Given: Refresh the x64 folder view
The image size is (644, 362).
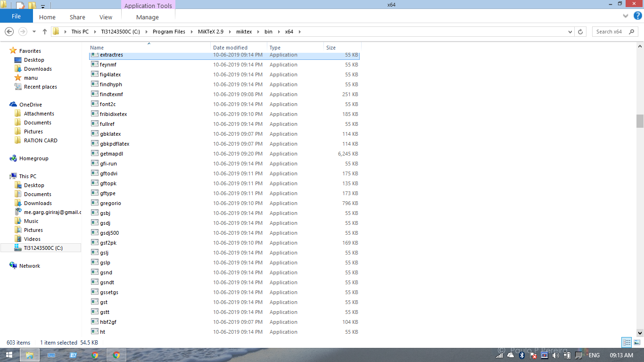Looking at the screenshot, I should coord(580,32).
